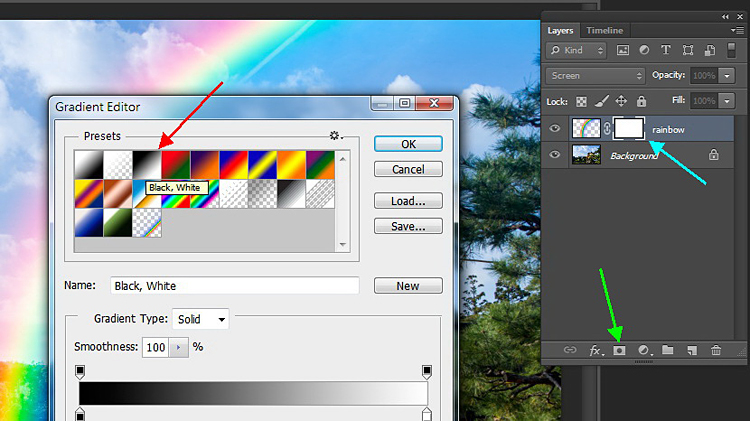Viewport: 750px width, 421px height.
Task: Click the Add layer mask icon
Action: (x=619, y=350)
